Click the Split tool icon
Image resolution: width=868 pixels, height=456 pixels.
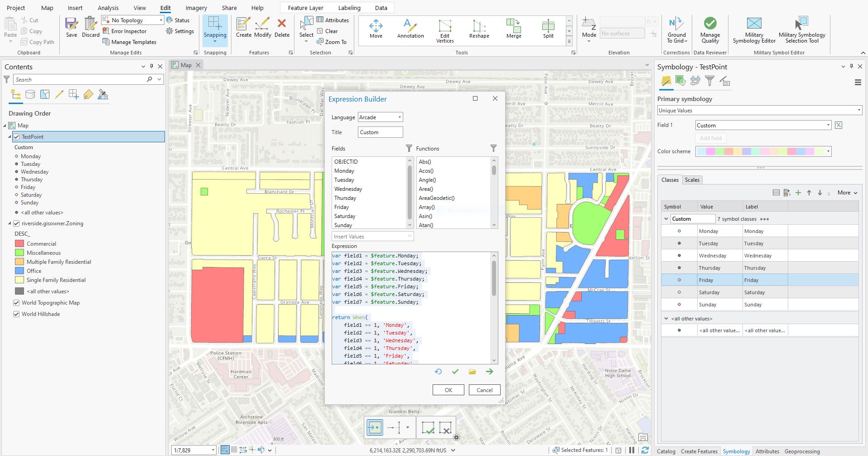point(548,29)
